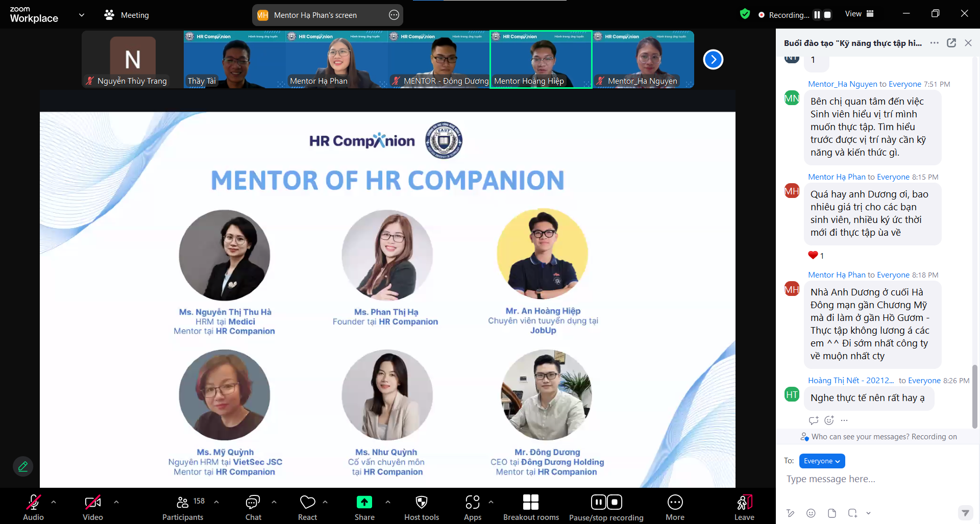Open Breakout rooms

point(531,507)
